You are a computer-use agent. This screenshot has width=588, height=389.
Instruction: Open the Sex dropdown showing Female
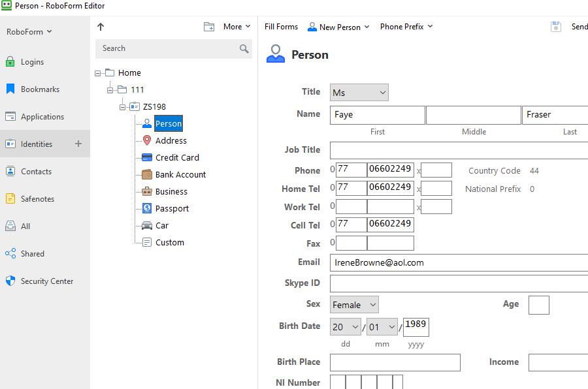pyautogui.click(x=354, y=305)
